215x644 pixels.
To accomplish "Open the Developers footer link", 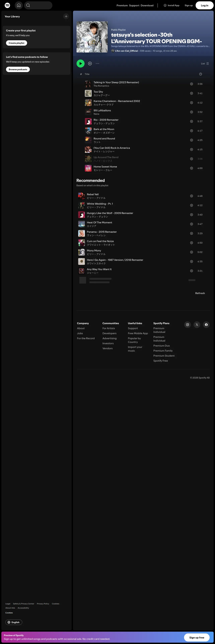I will 109,334.
